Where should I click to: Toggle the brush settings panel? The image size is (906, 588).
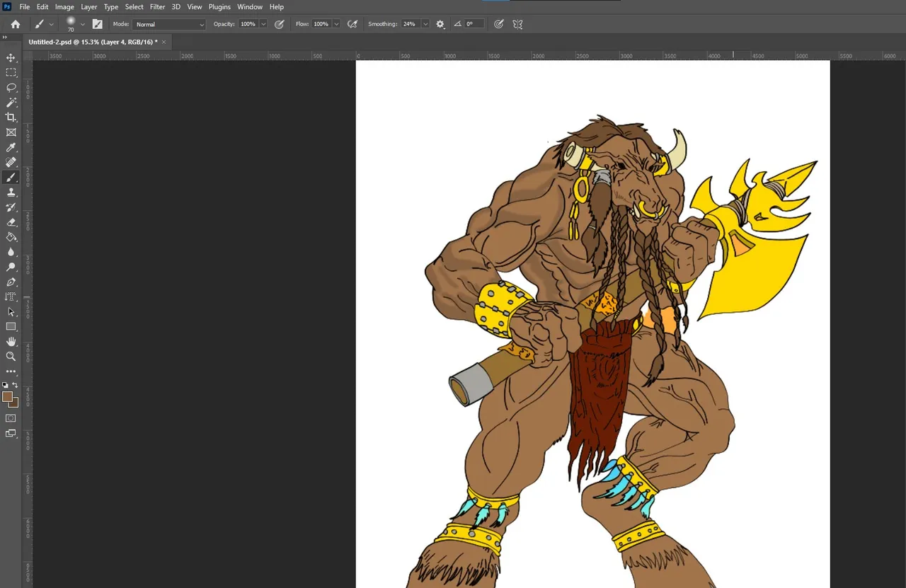97,24
